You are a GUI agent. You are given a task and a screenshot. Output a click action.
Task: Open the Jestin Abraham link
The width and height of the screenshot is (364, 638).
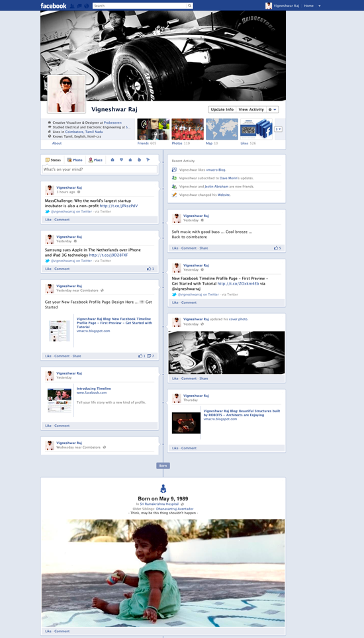pos(217,187)
